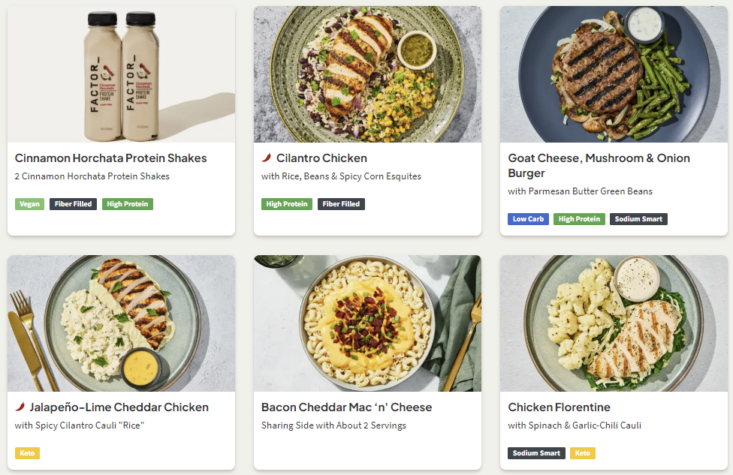Screen dimensions: 733x475
Task: Click the spicy chili icon beside Cilantro Chicken
Action: (267, 158)
